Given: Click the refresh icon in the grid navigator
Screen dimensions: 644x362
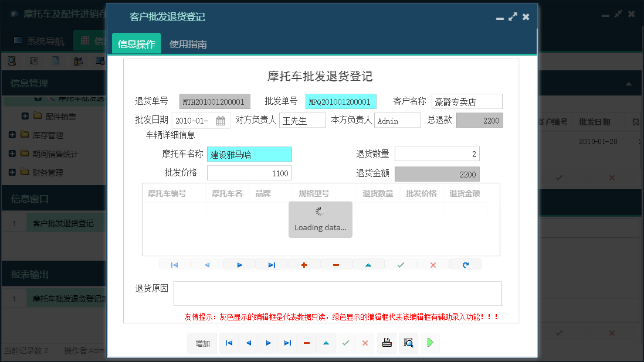Looking at the screenshot, I should point(465,264).
